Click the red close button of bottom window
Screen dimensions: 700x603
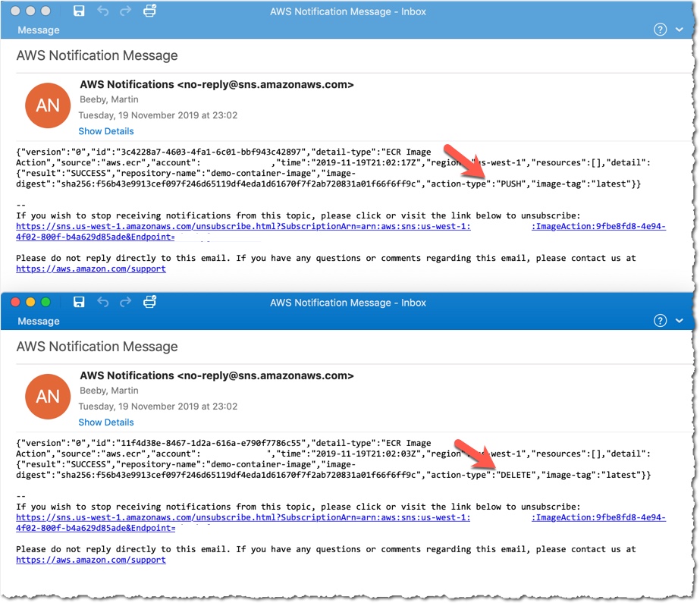click(15, 302)
